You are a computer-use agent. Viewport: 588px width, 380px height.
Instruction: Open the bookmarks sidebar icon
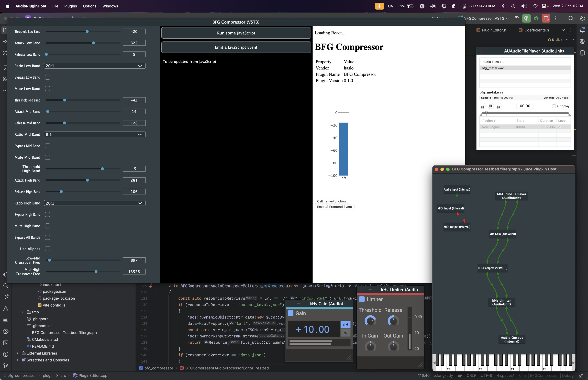(5, 67)
